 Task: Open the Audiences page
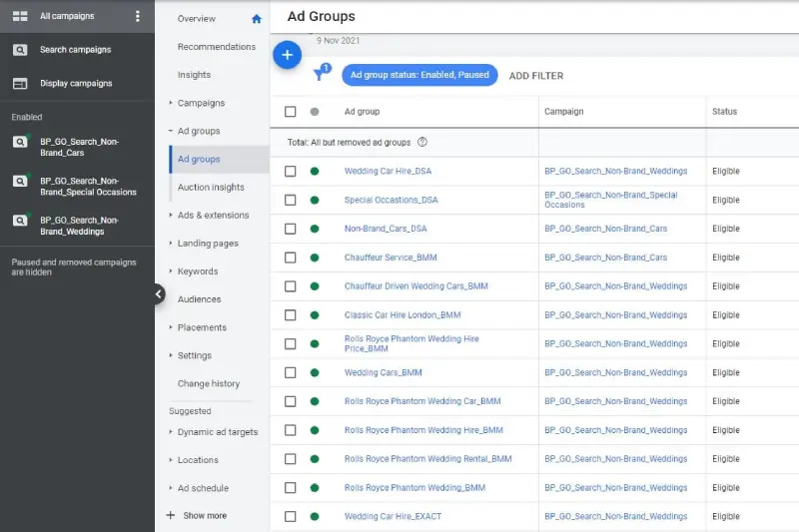coord(199,299)
